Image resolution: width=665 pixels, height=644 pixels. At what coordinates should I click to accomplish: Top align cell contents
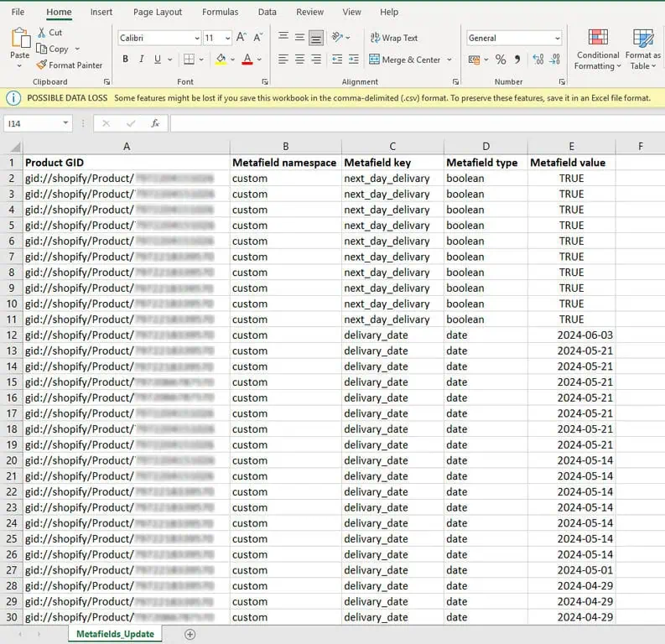(283, 36)
